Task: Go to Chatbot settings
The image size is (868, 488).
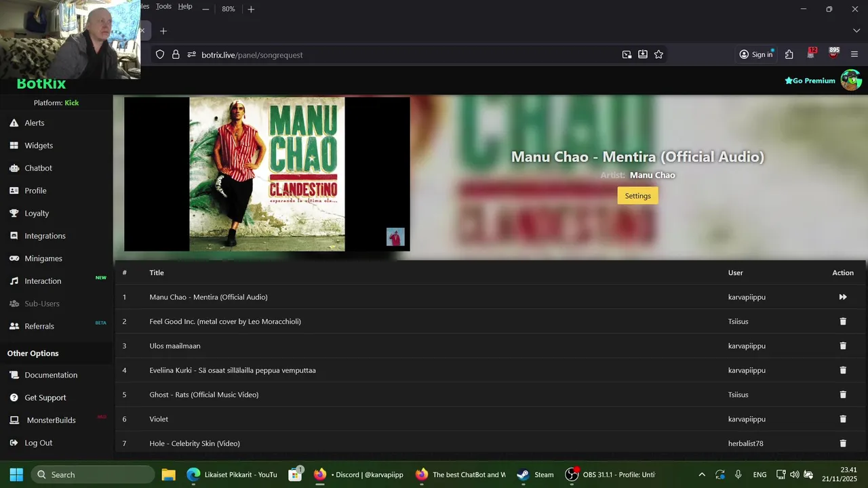Action: (x=38, y=168)
